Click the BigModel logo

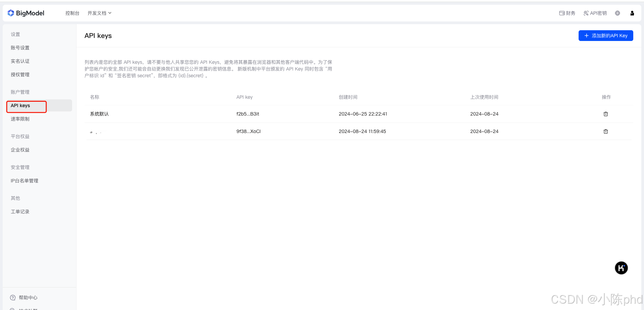(x=26, y=13)
